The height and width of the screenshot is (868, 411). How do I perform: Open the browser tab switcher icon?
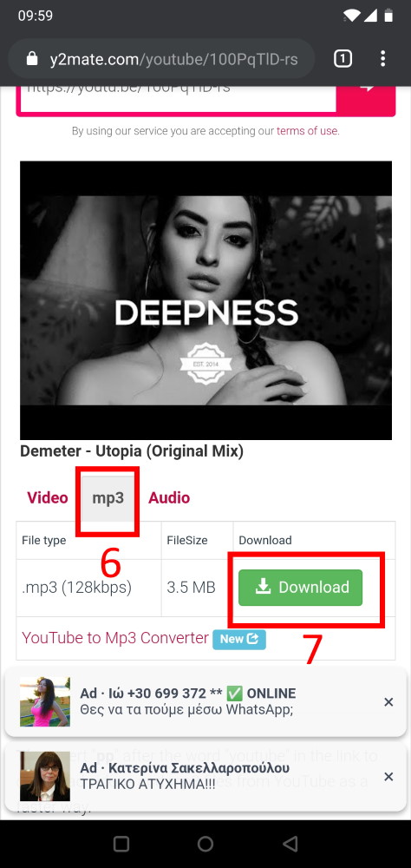[x=342, y=58]
